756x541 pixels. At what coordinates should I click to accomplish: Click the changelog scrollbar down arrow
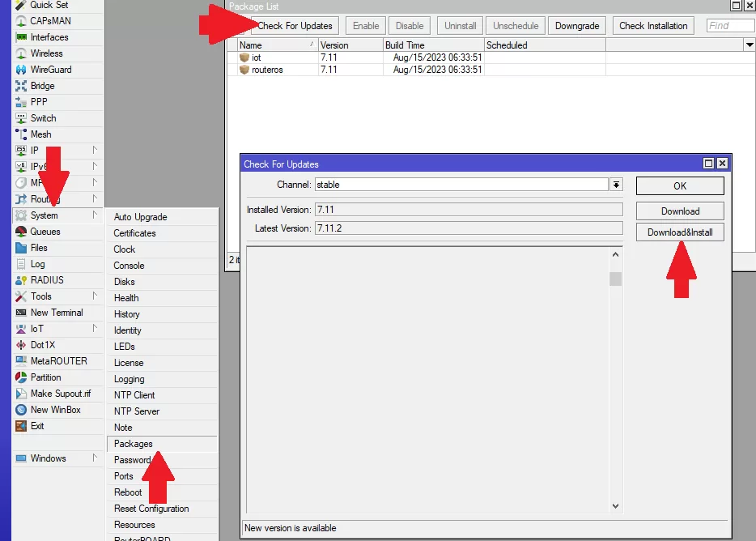coord(615,505)
